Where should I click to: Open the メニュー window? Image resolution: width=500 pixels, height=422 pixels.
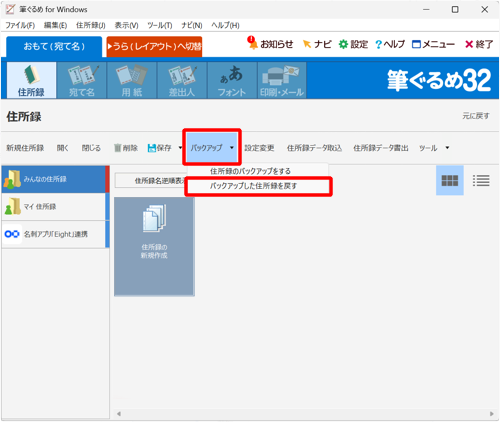[433, 44]
